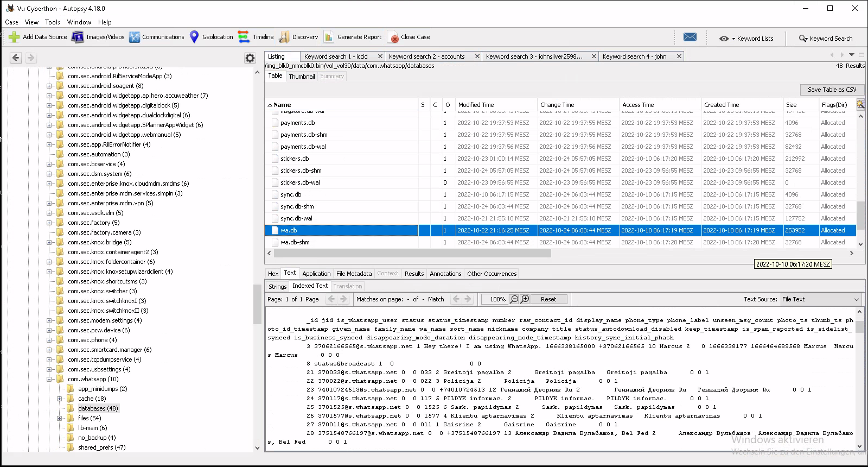Image resolution: width=868 pixels, height=467 pixels.
Task: Expand the files (54) folder node
Action: pos(60,418)
